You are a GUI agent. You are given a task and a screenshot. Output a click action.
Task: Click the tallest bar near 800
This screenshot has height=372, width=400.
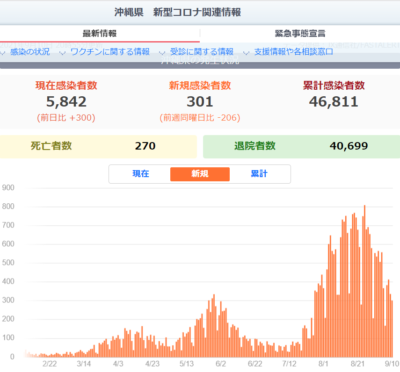click(365, 281)
